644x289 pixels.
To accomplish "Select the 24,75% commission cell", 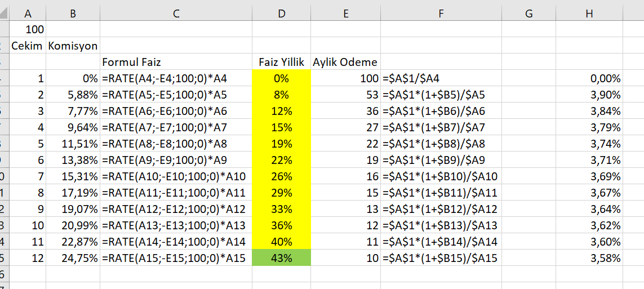I will pyautogui.click(x=73, y=258).
